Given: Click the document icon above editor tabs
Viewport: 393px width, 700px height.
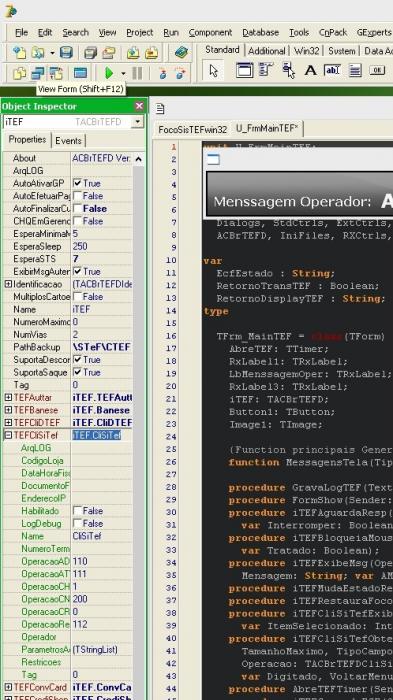Looking at the screenshot, I should point(160,108).
